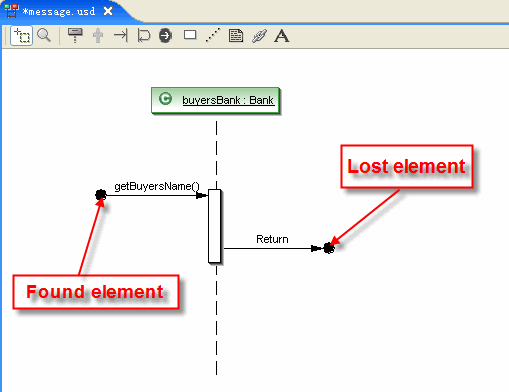Choose the note document tool
Image resolution: width=509 pixels, height=392 pixels.
236,36
